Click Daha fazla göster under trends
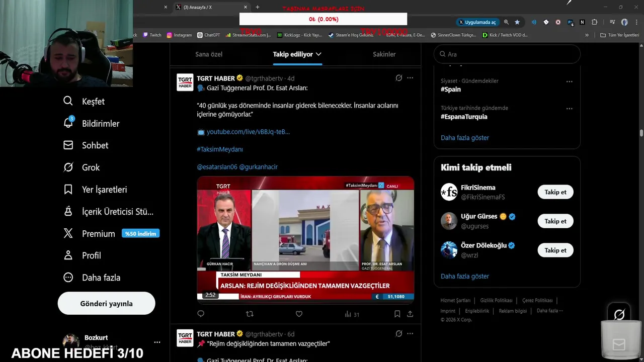 tap(465, 138)
